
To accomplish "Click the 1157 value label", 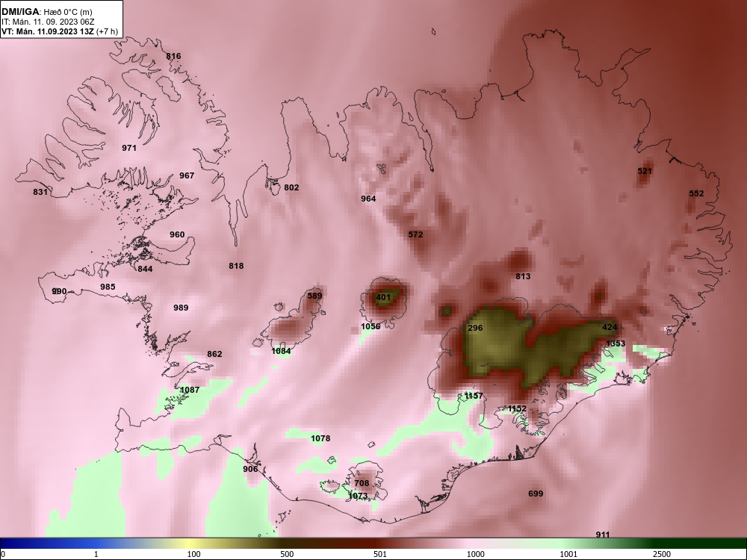I will (474, 396).
